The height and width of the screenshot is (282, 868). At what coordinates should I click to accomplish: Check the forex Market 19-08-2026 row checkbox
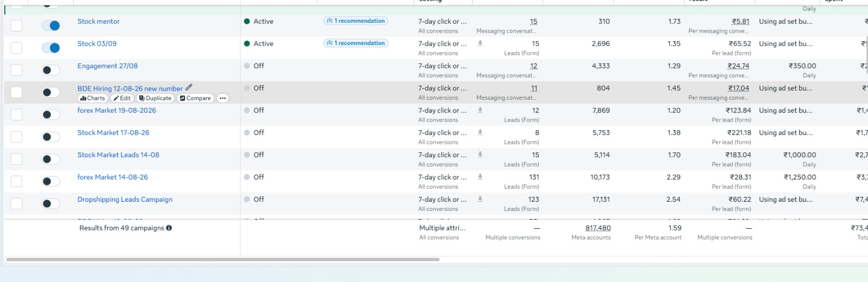point(17,114)
